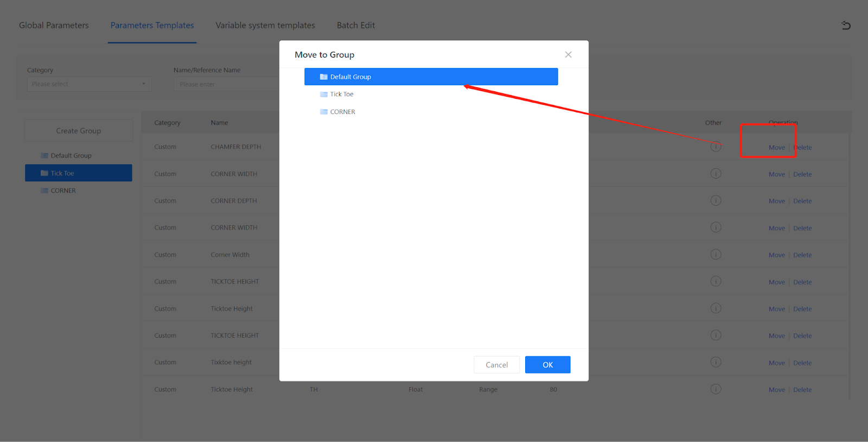Select Tick Toe group in the background sidebar
Image resolution: width=868 pixels, height=442 pixels.
click(79, 173)
